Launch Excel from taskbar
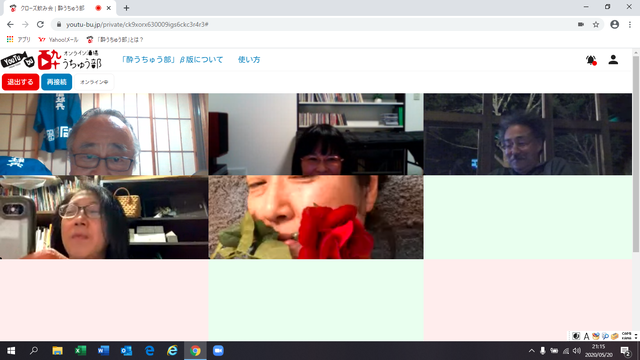The image size is (640, 360). [80, 351]
